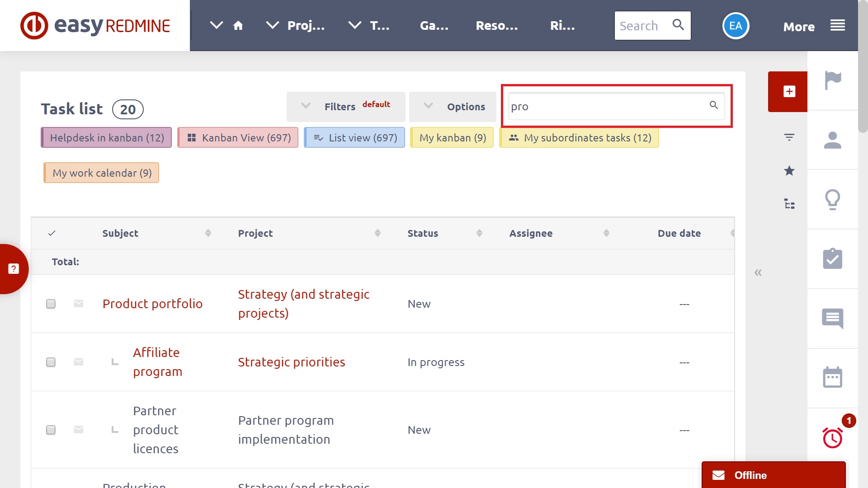Click the clipboard checkmark to-do icon

click(x=832, y=259)
